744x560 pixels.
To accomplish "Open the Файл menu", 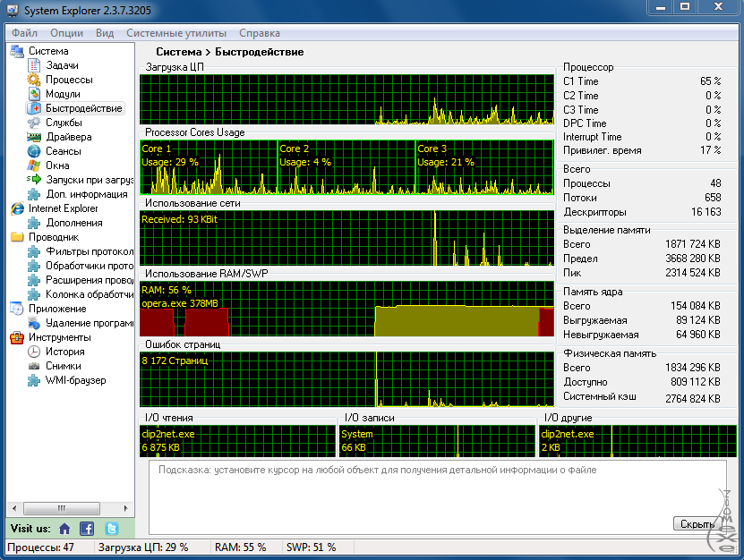I will click(x=25, y=33).
